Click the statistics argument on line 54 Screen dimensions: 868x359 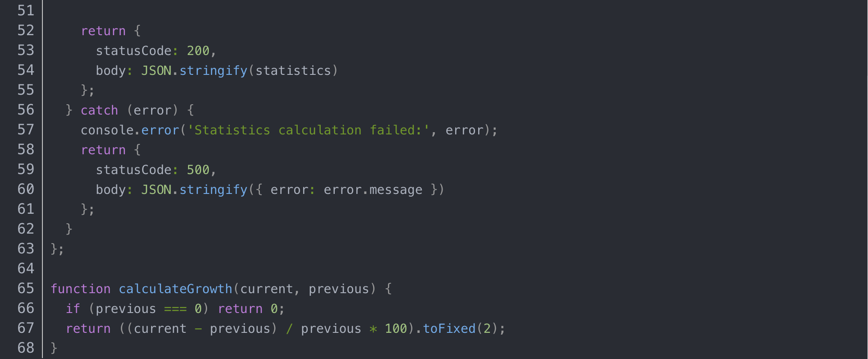tap(293, 70)
